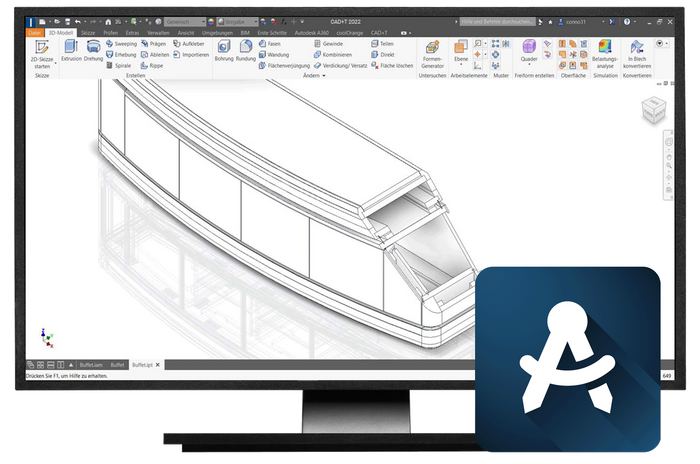
Task: Select the Verdickung/Versatz tool
Action: pyautogui.click(x=340, y=66)
